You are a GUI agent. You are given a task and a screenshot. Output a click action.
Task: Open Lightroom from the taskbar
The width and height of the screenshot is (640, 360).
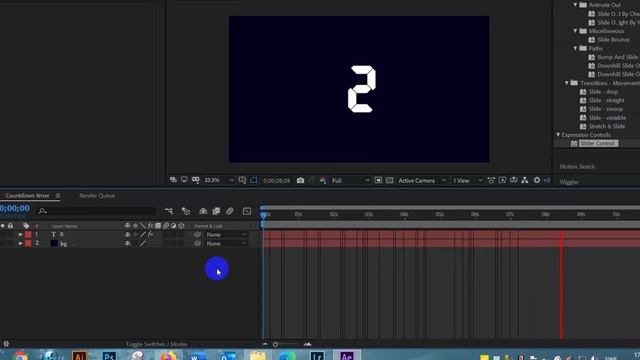click(x=317, y=355)
